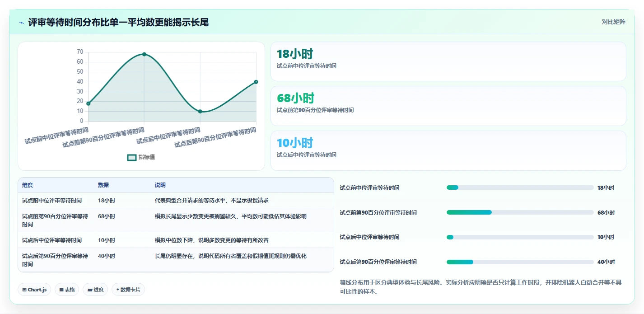Click the icon in the Chart.js chip
This screenshot has width=644, height=314.
(24, 290)
